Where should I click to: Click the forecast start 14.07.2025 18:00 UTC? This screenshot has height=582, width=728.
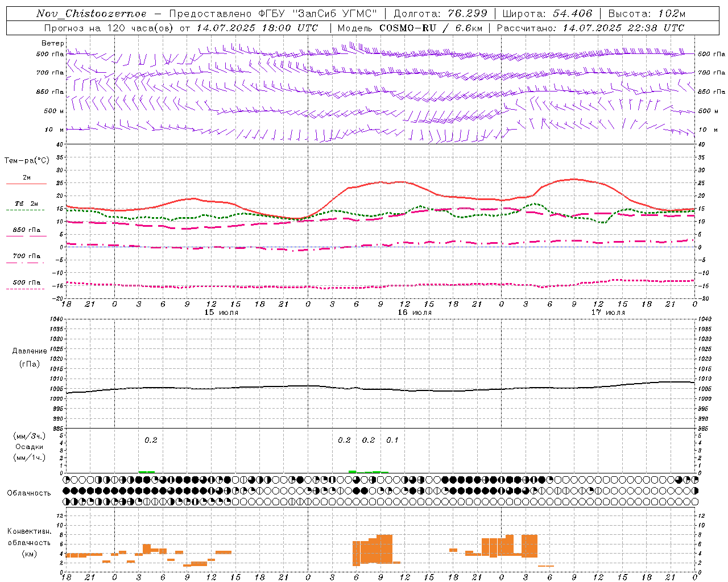(x=257, y=28)
